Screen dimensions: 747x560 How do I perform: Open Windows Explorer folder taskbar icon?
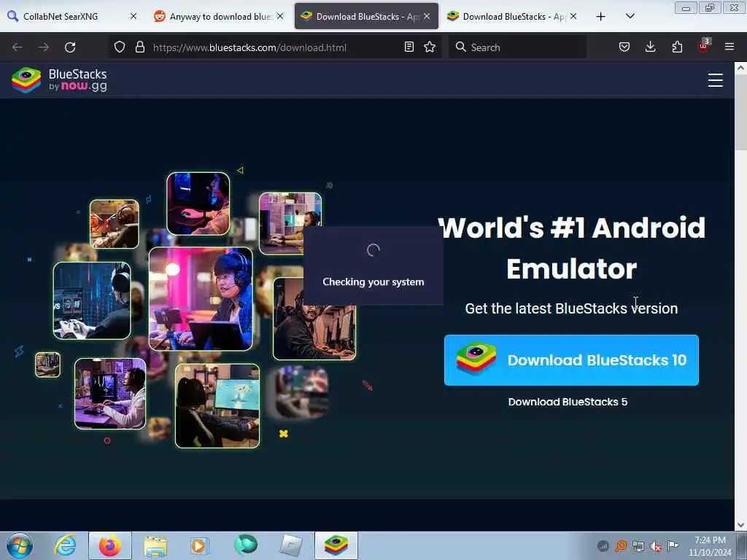tap(155, 546)
